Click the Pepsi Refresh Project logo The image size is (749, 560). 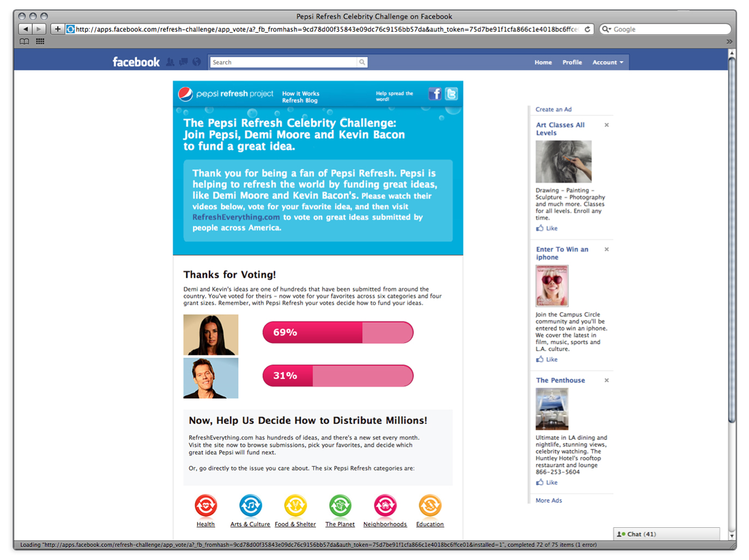click(226, 94)
